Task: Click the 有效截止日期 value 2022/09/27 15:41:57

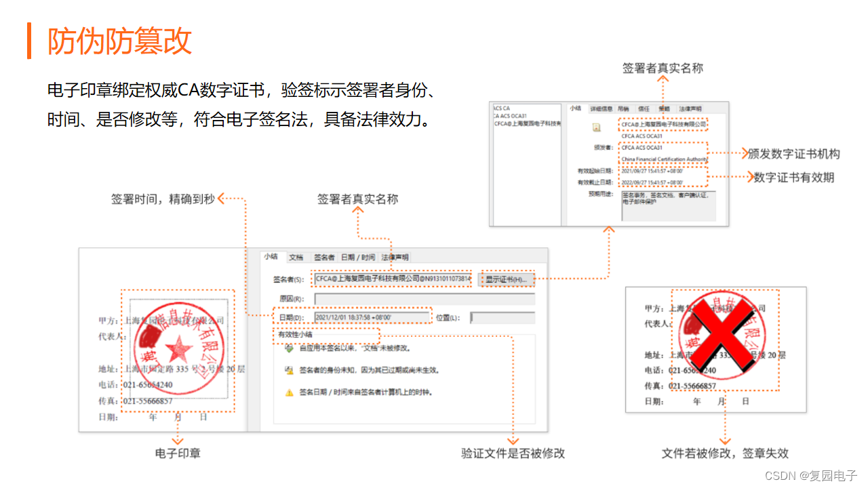Action: (x=652, y=182)
